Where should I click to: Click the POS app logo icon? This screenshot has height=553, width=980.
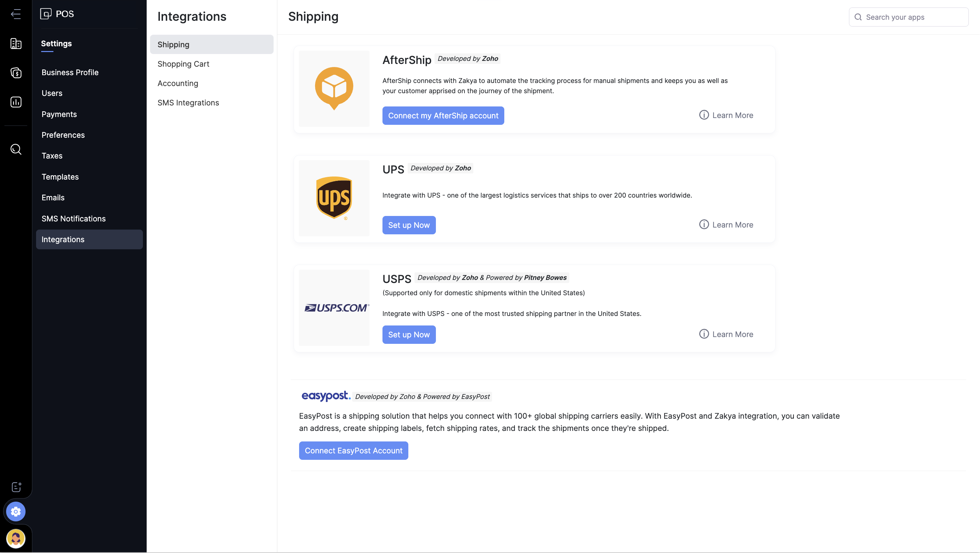tap(46, 14)
